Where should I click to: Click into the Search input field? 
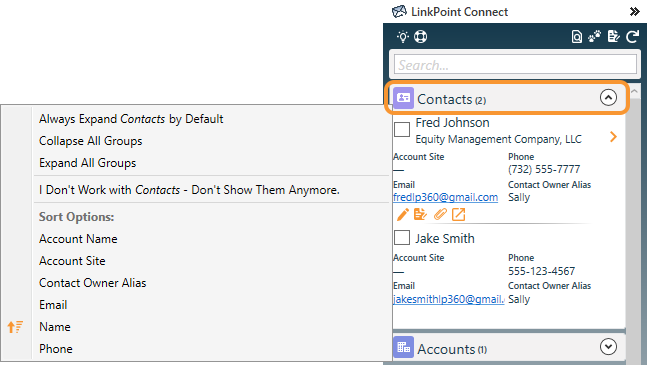click(x=515, y=65)
